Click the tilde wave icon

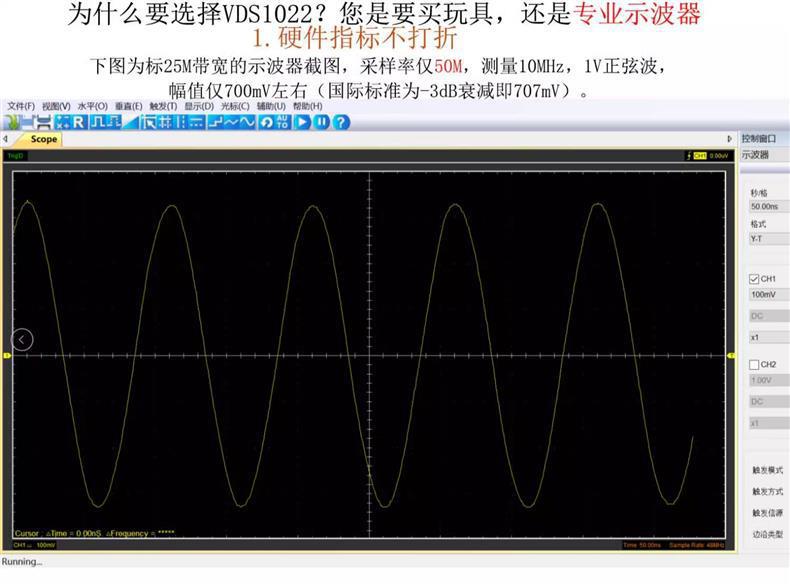[231, 122]
